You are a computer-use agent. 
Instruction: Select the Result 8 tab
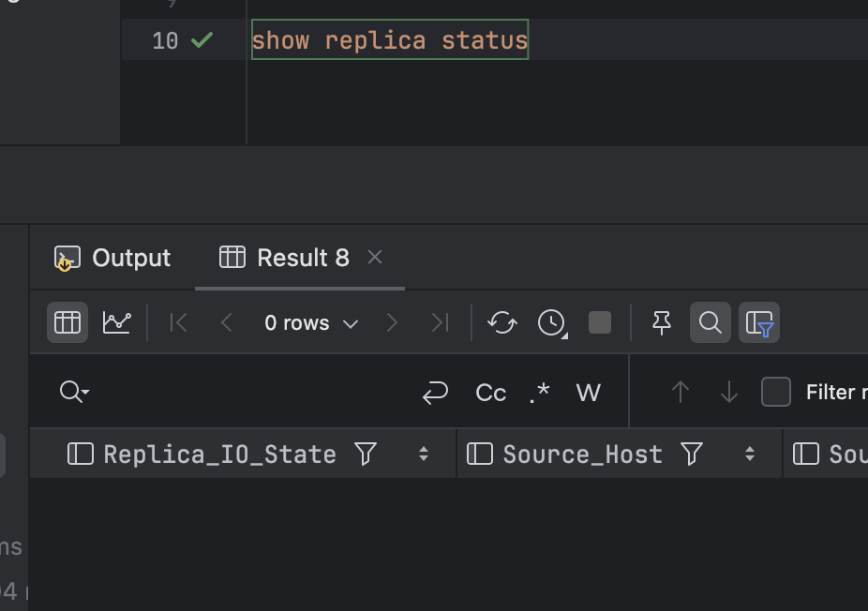click(285, 258)
